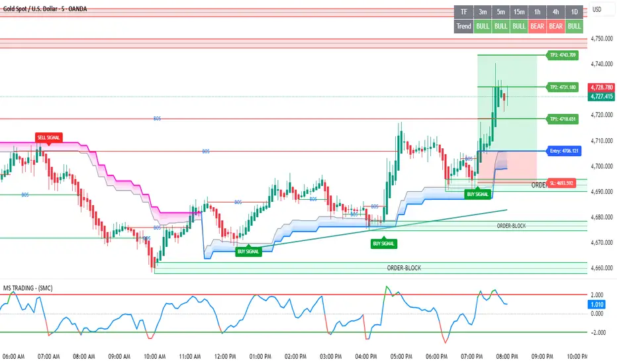The height and width of the screenshot is (364, 617).
Task: Click the 02:00 PM time axis label
Action: [295, 357]
